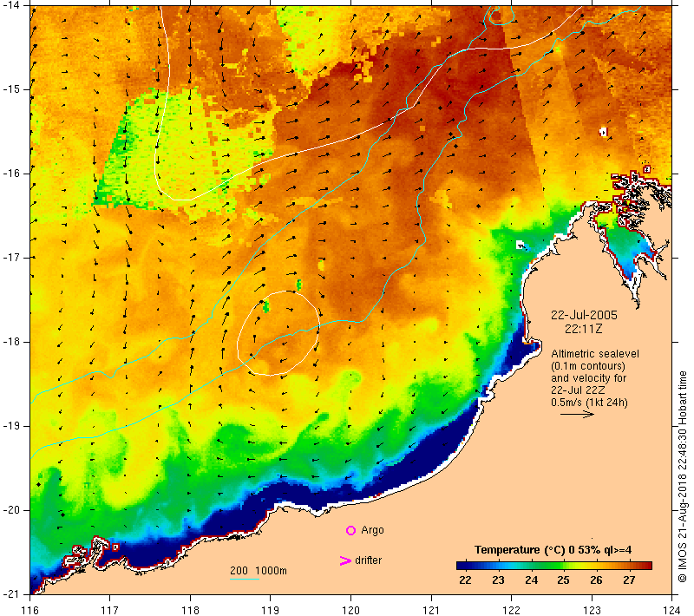Click the colorbar tick label "26"
This screenshot has width=694, height=616.
click(x=596, y=580)
